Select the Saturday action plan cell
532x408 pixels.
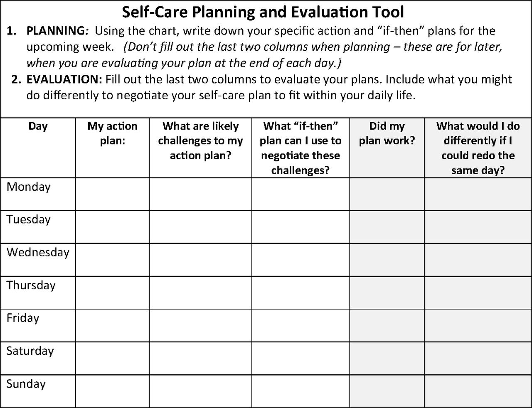[113, 358]
